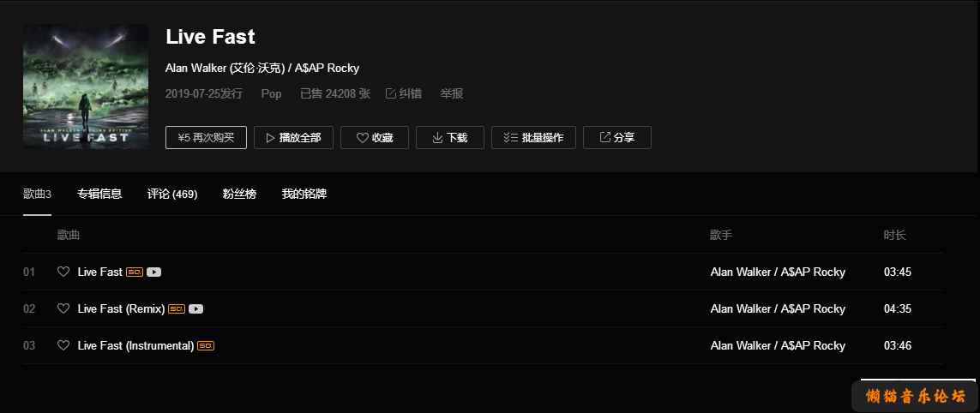The width and height of the screenshot is (980, 413).
Task: Select the 歌曲3 tab
Action: (38, 194)
